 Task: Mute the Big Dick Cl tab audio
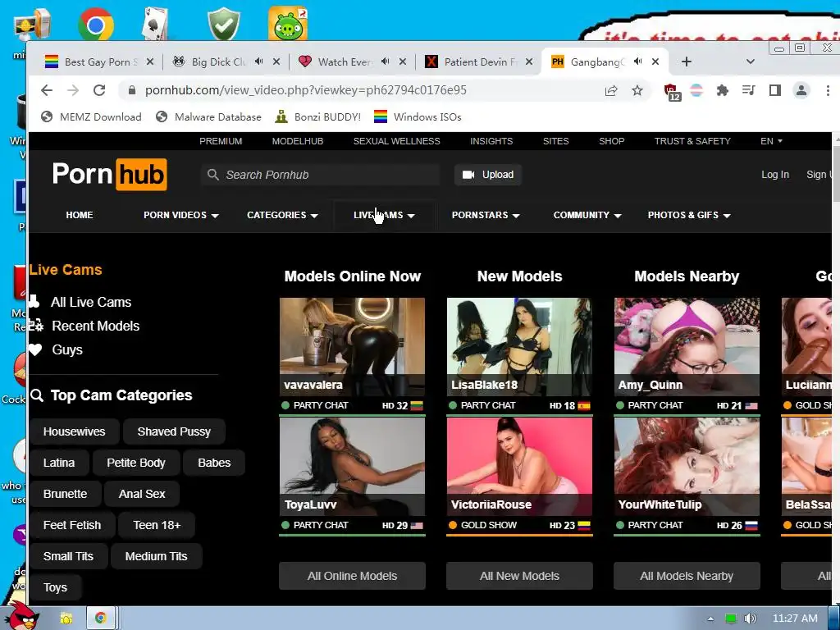[258, 62]
